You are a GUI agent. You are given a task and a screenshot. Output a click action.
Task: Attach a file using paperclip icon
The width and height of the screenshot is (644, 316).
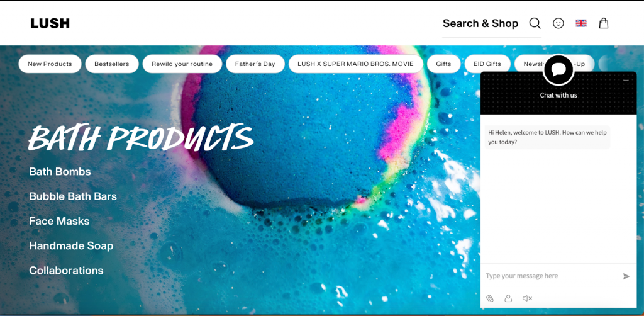[x=489, y=298]
